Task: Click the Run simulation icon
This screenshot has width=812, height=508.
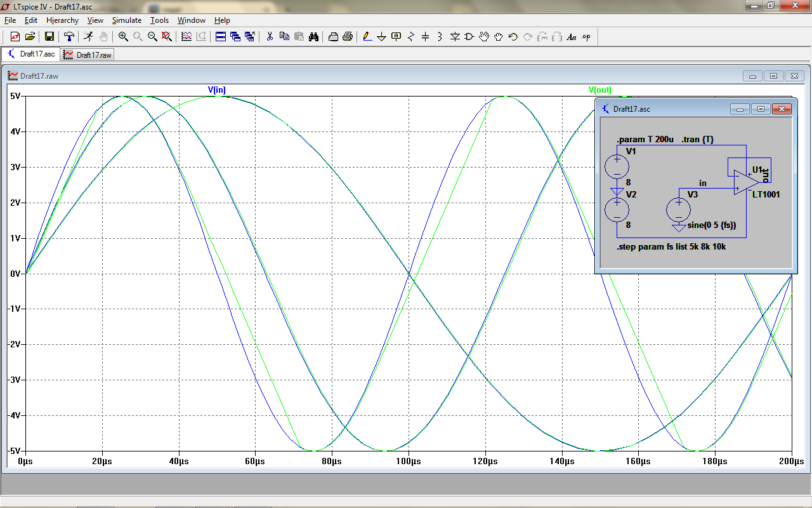Action: click(88, 37)
